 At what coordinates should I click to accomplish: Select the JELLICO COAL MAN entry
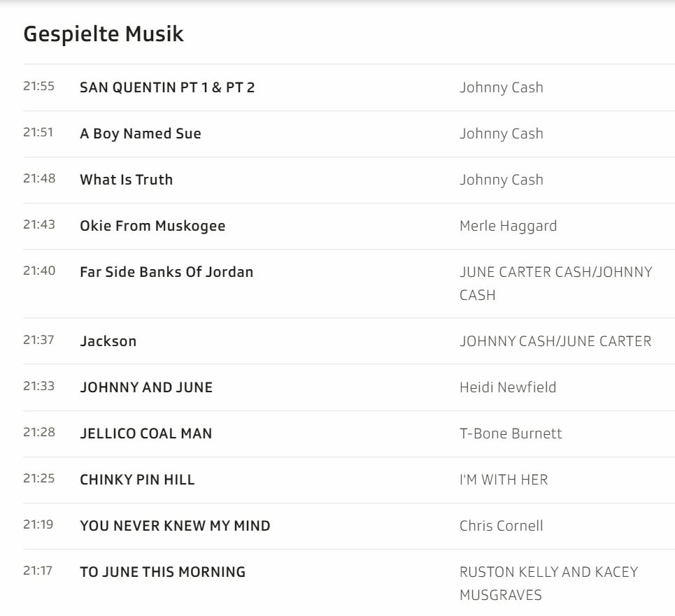coord(145,434)
